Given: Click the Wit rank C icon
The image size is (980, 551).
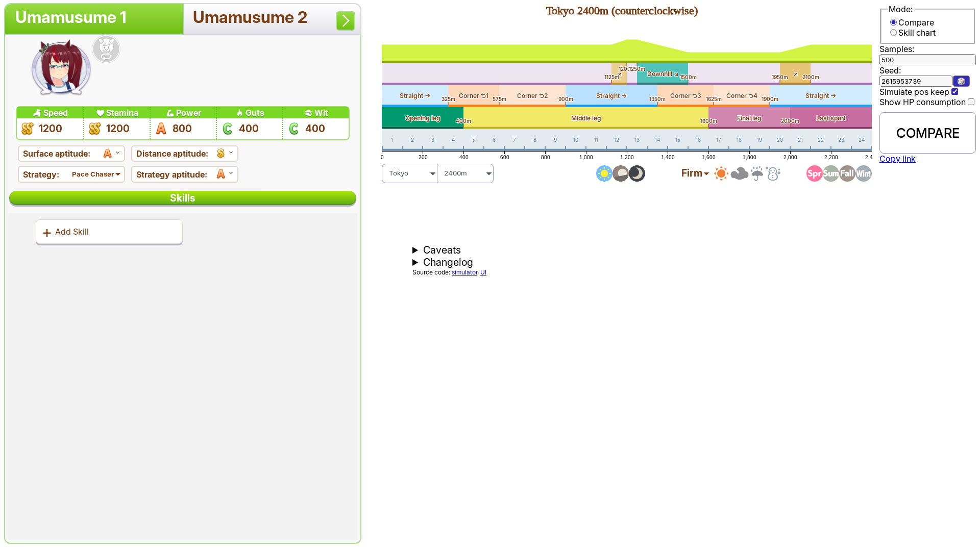Looking at the screenshot, I should point(294,129).
